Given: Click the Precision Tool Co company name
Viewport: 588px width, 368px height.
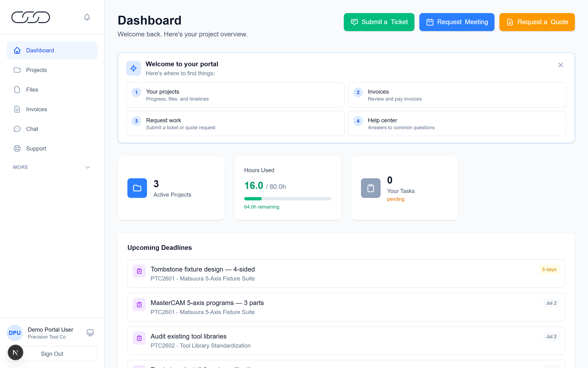Looking at the screenshot, I should [x=47, y=337].
